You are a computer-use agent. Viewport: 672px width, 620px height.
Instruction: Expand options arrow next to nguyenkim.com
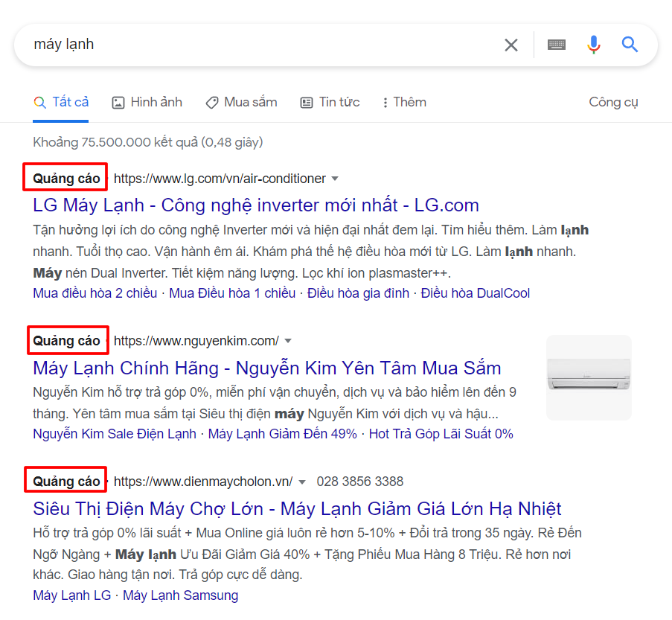(x=289, y=340)
